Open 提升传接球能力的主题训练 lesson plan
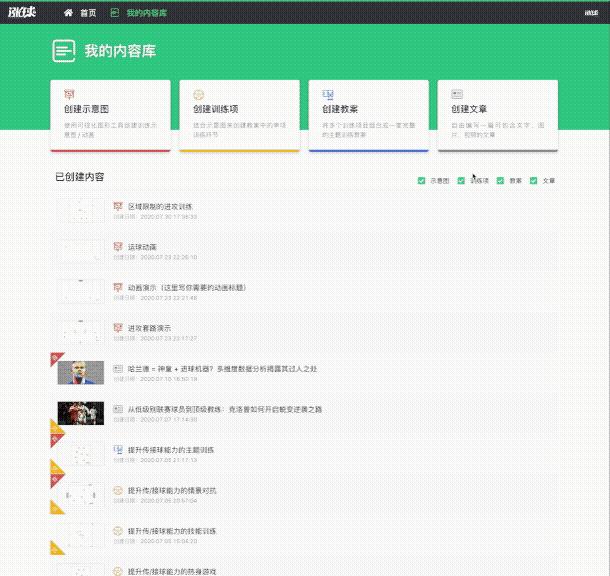The height and width of the screenshot is (576, 610). (171, 450)
